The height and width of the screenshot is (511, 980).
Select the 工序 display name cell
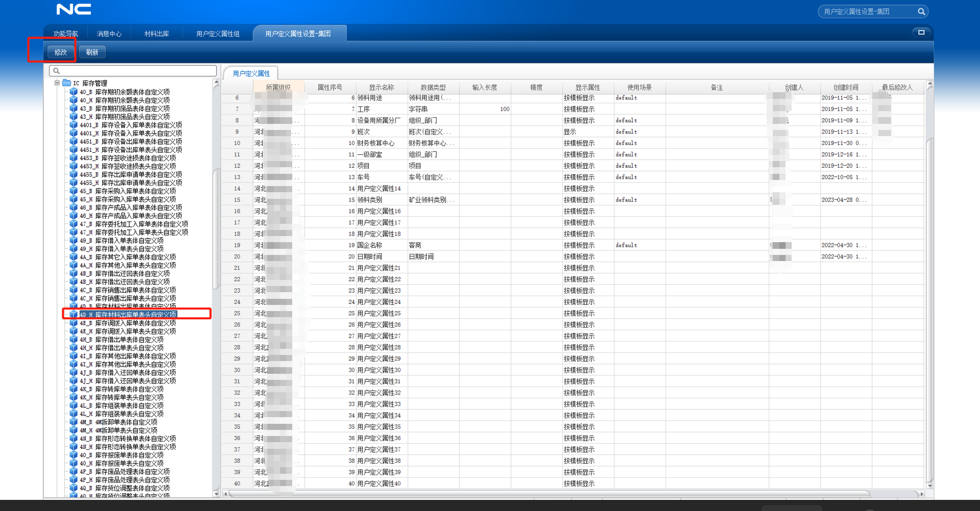(x=382, y=109)
